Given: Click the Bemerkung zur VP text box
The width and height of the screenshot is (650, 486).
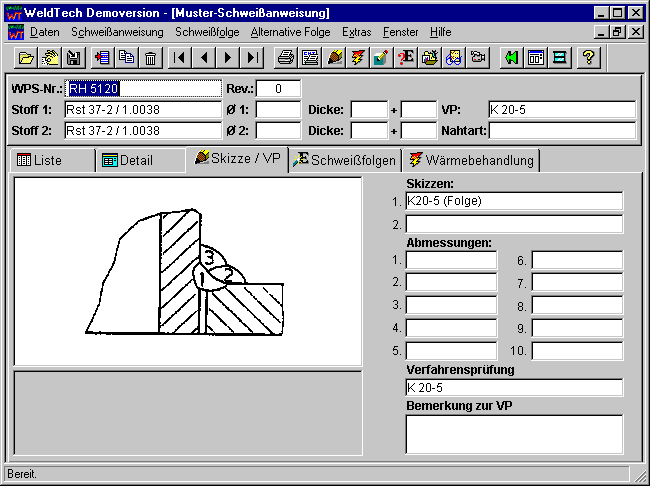Looking at the screenshot, I should [514, 434].
